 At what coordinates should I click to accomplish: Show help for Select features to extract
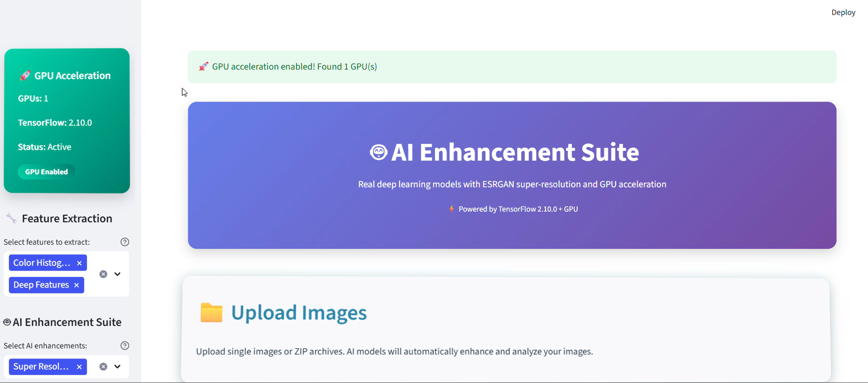coord(125,242)
